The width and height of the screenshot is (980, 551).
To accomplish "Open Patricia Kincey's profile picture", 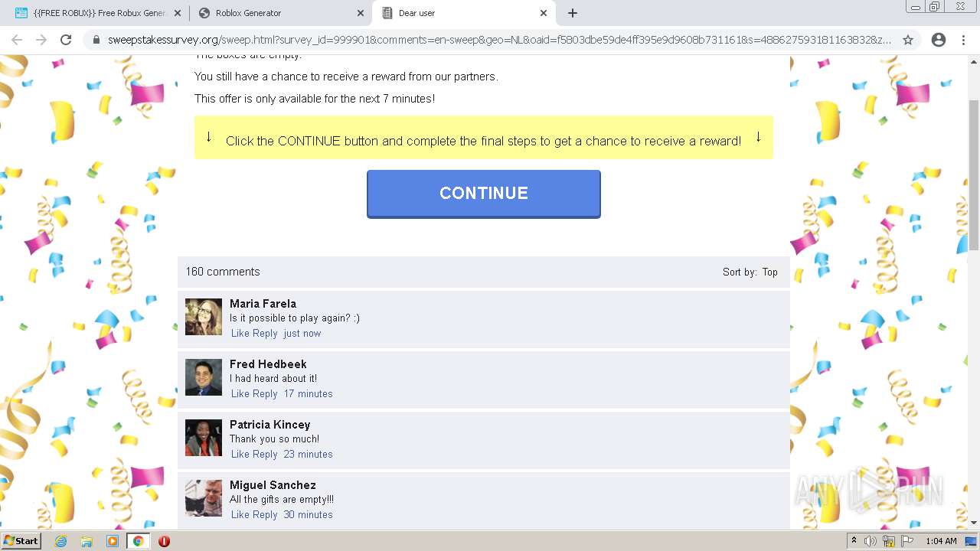I will pos(204,438).
